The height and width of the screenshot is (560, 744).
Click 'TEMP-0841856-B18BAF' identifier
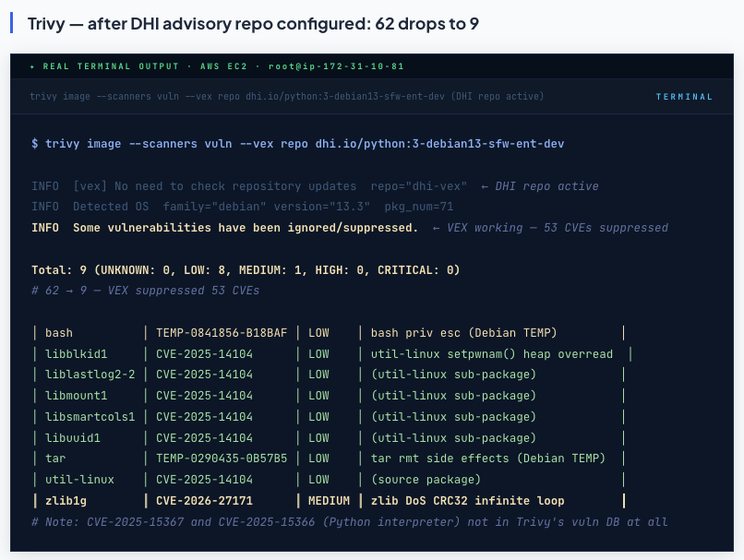point(222,333)
